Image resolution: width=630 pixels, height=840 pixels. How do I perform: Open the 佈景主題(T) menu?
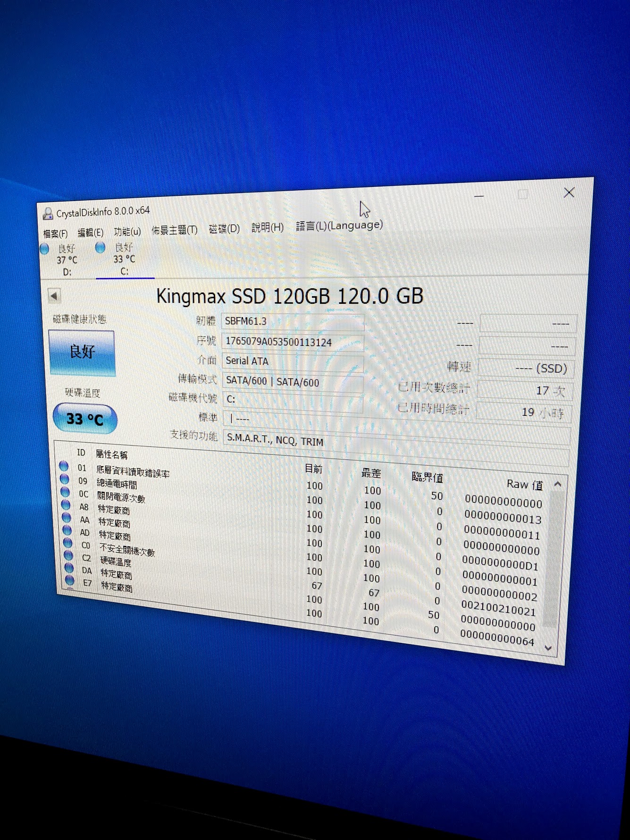click(174, 230)
